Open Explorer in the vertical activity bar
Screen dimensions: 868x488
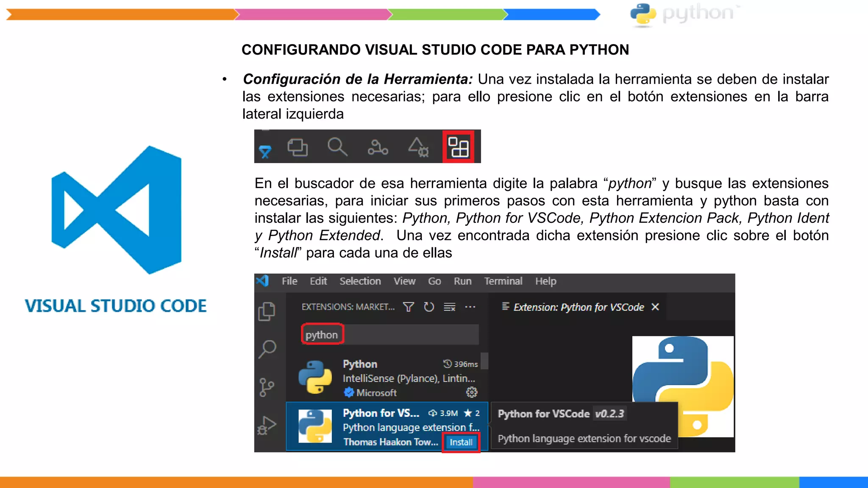(x=267, y=311)
